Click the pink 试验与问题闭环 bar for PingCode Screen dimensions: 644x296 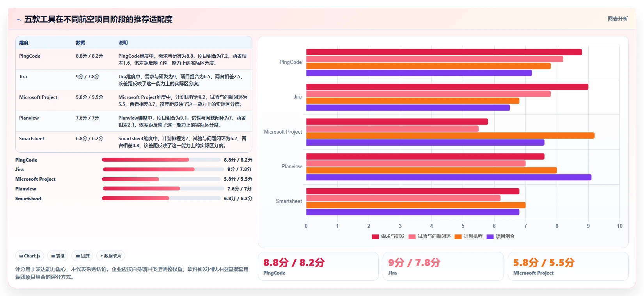[435, 59]
